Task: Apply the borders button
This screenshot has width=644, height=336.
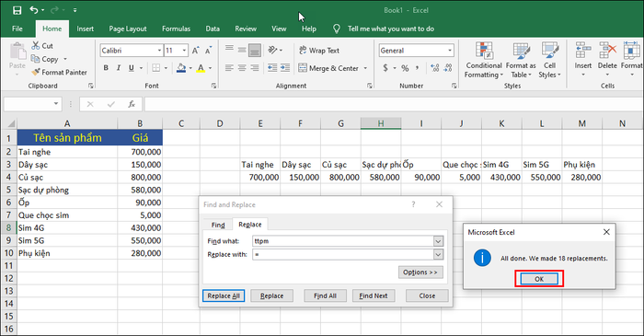Action: 156,68
